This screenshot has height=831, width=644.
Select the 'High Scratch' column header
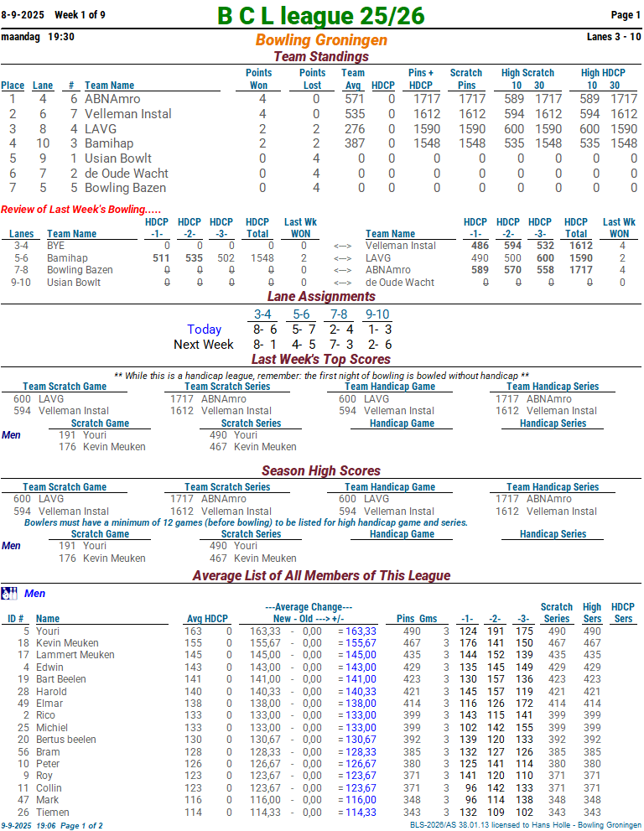[x=528, y=73]
